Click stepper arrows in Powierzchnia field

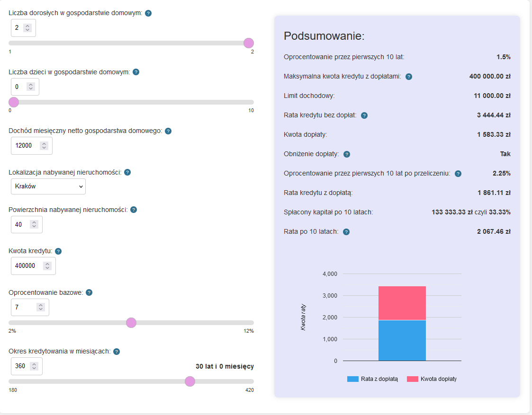coord(34,225)
